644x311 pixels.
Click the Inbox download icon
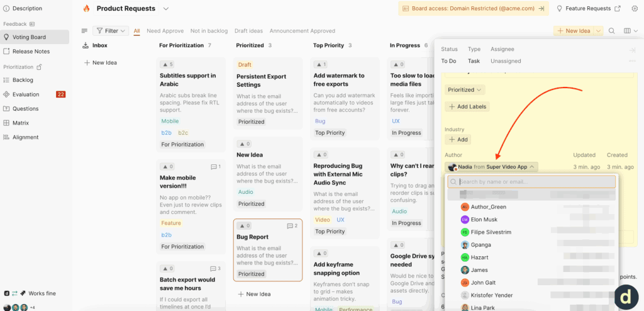point(85,45)
